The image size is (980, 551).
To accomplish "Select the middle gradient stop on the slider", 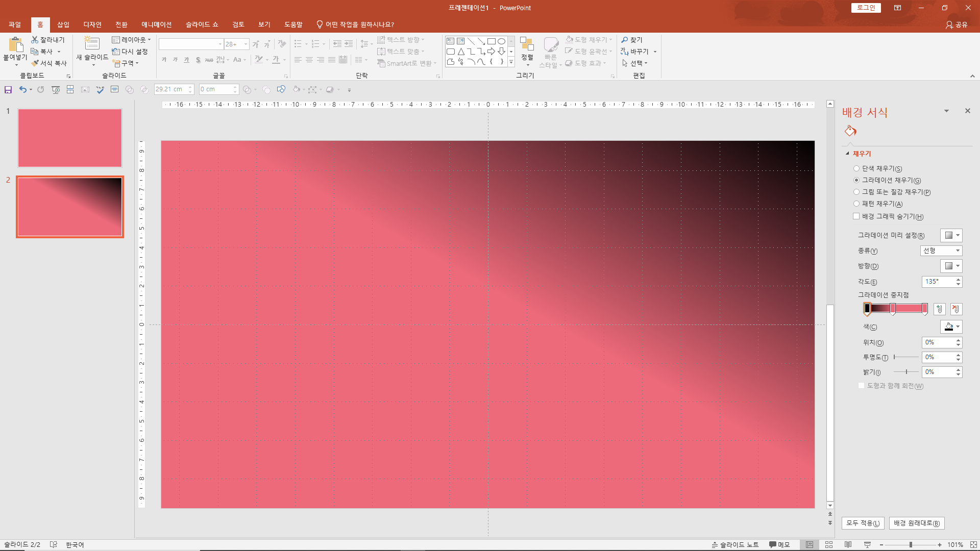I will coord(893,308).
